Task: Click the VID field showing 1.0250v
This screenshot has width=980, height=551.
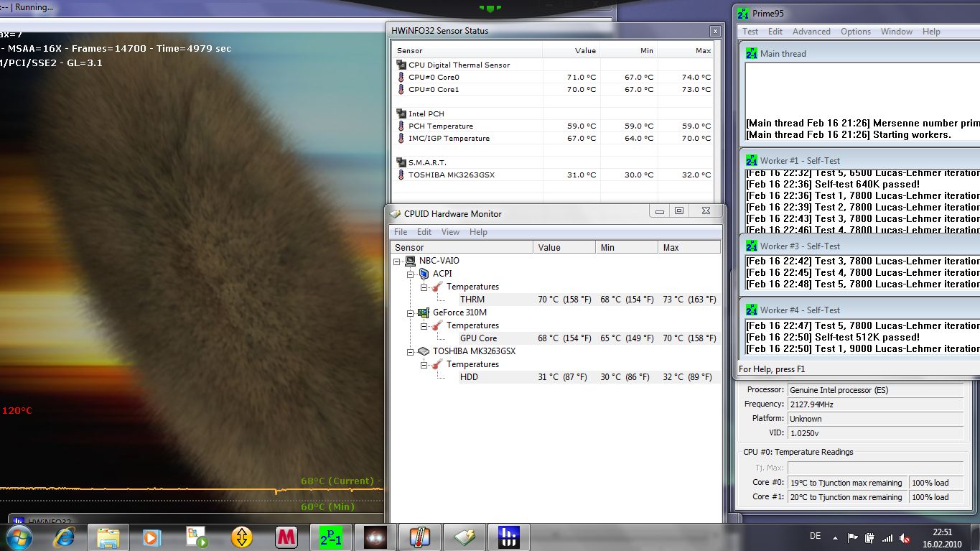Action: point(875,433)
